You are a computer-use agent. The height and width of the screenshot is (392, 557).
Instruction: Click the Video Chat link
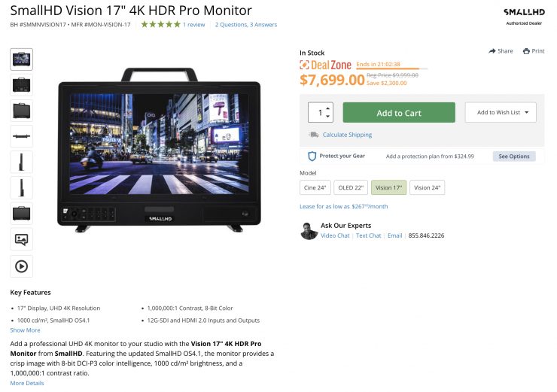point(335,236)
